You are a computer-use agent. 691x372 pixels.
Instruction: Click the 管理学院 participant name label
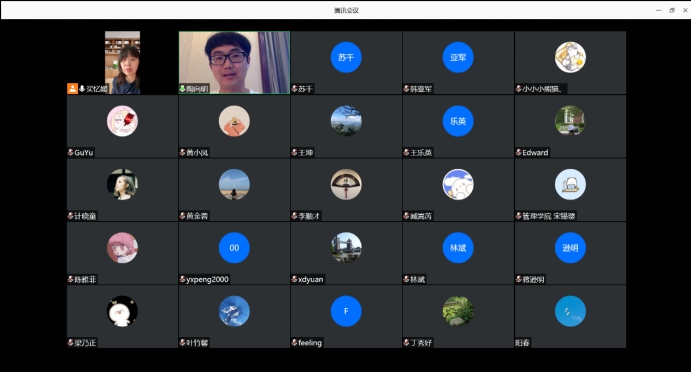coord(549,216)
